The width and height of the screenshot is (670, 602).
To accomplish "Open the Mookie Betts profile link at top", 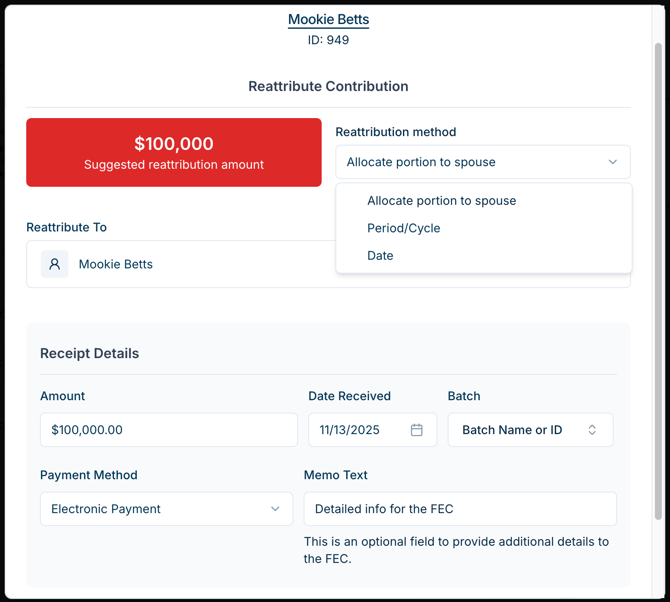I will click(328, 20).
